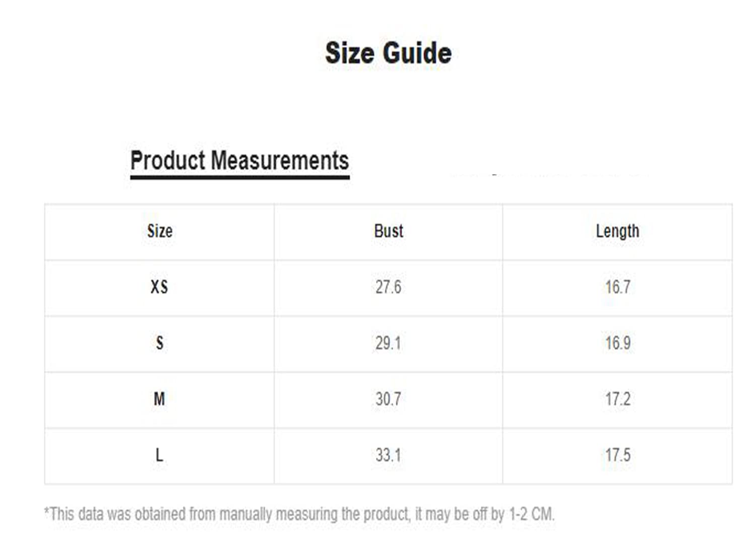Select the Product Measurements tab
This screenshot has width=756, height=554.
coord(239,161)
